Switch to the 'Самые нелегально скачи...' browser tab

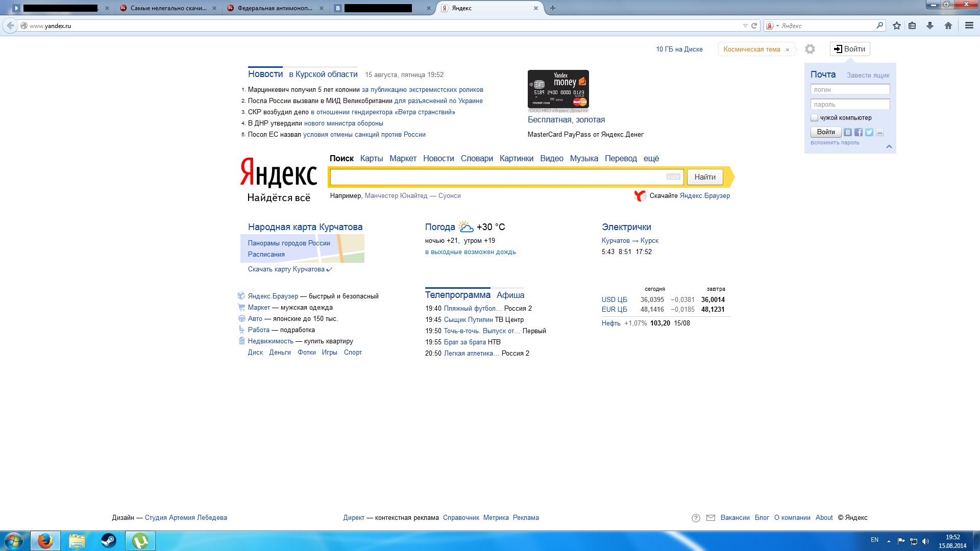pyautogui.click(x=168, y=8)
